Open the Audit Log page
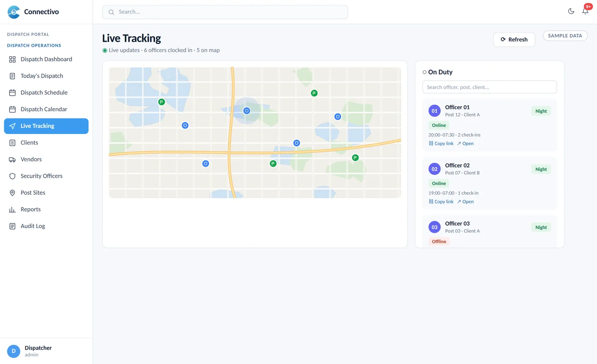 tap(46, 226)
